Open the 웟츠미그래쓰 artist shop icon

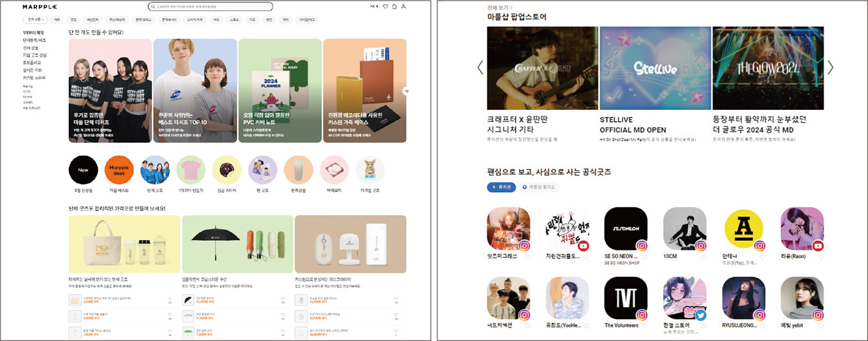point(509,229)
